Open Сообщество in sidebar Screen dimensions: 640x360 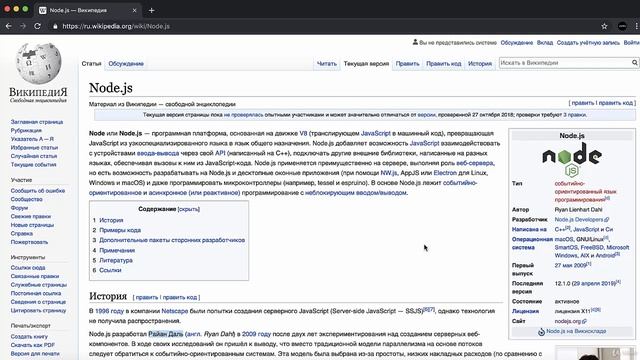pos(27,200)
